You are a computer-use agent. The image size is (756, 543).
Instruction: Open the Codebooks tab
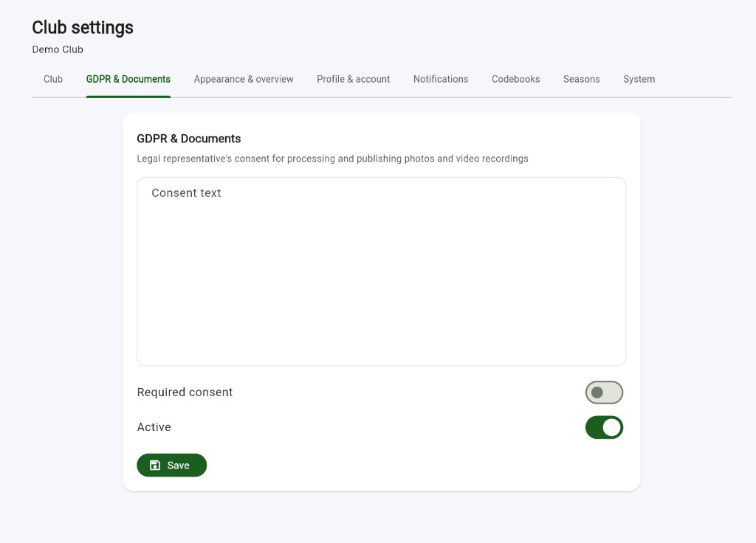tap(515, 80)
